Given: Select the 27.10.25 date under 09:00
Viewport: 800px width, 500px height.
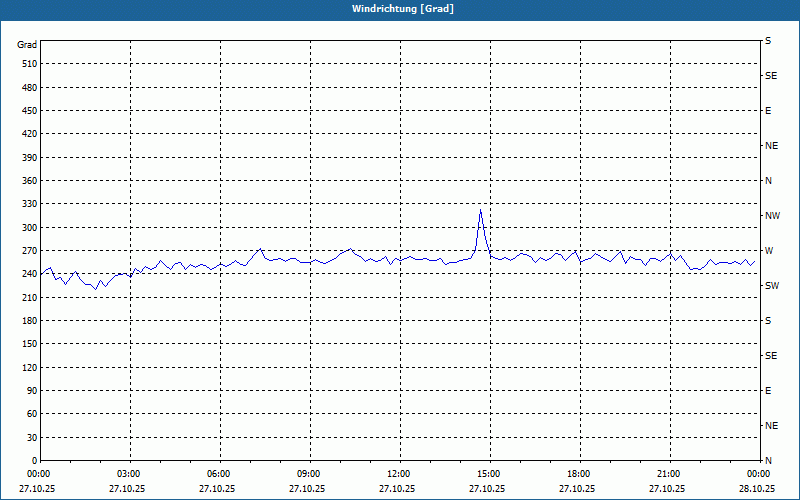Looking at the screenshot, I should 307,489.
